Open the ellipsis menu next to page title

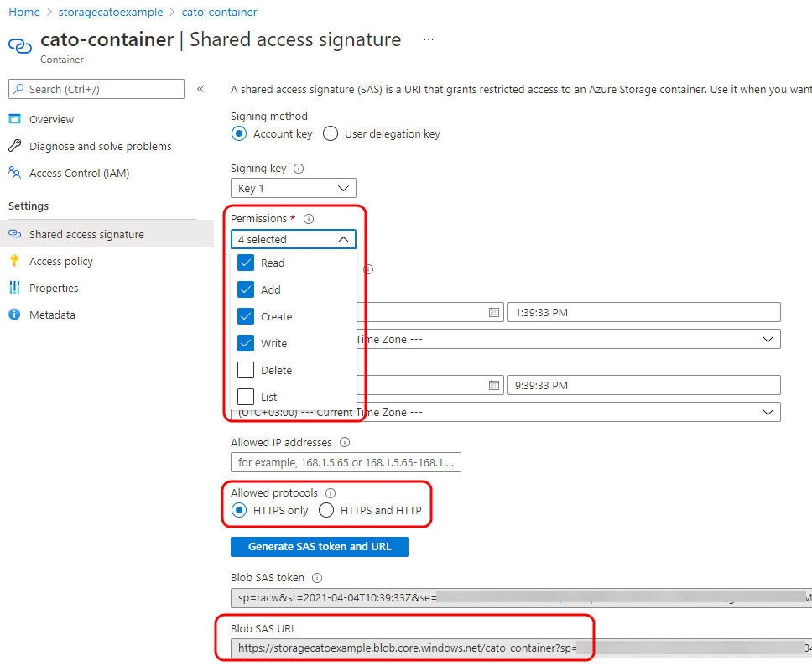(428, 39)
